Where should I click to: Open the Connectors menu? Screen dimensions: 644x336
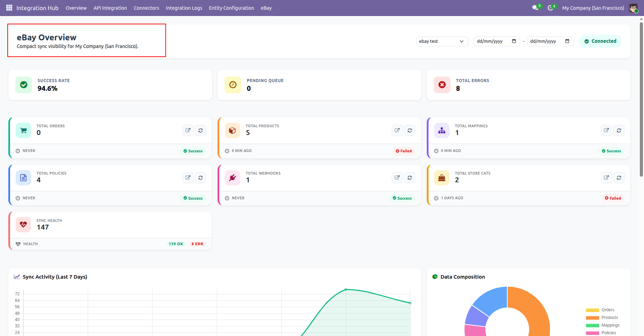pyautogui.click(x=147, y=8)
